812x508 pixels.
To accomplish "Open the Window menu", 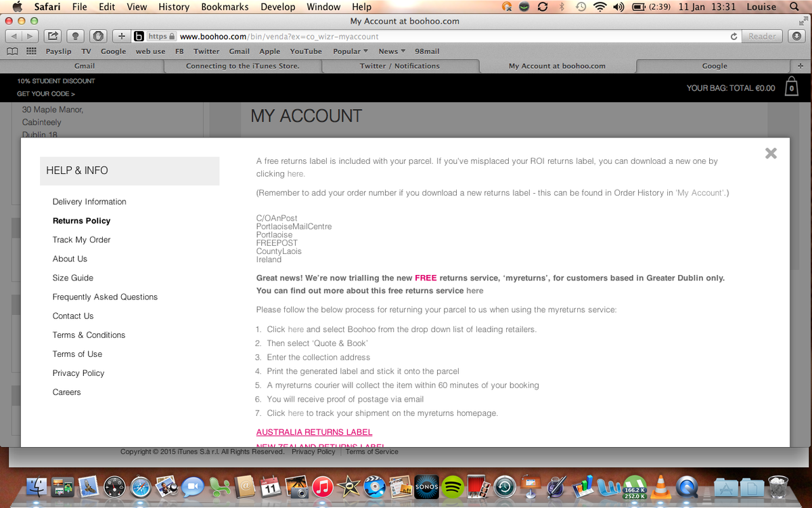I will pos(323,7).
